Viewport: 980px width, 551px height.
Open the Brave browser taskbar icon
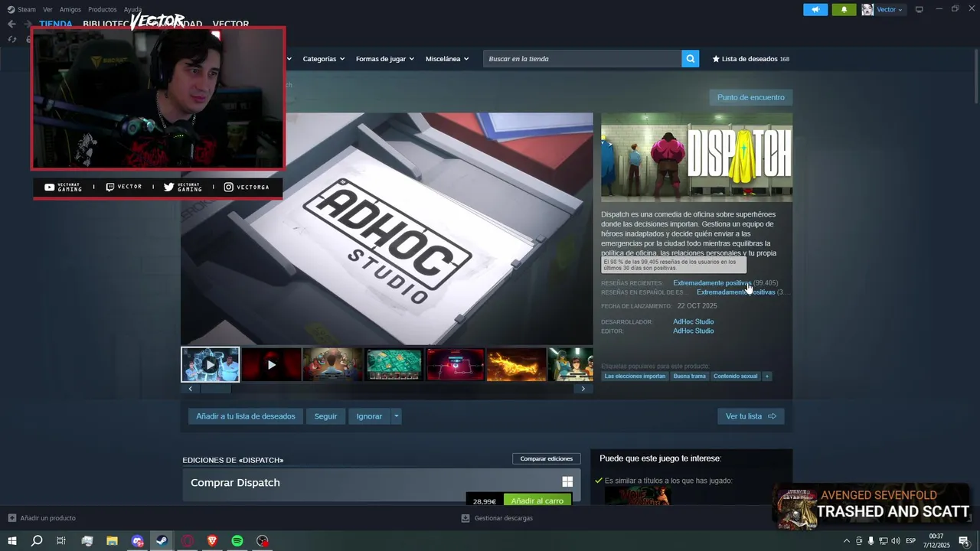(x=212, y=541)
